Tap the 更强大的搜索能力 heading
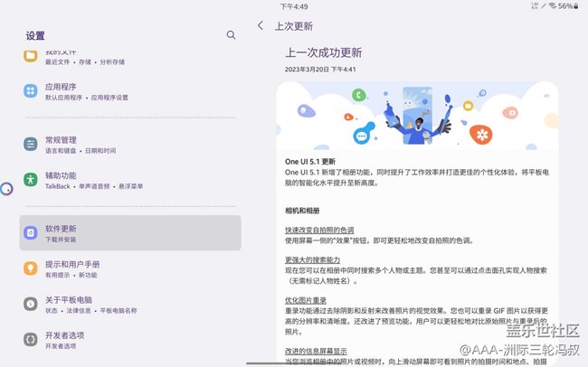This screenshot has width=588, height=367. pos(312,259)
